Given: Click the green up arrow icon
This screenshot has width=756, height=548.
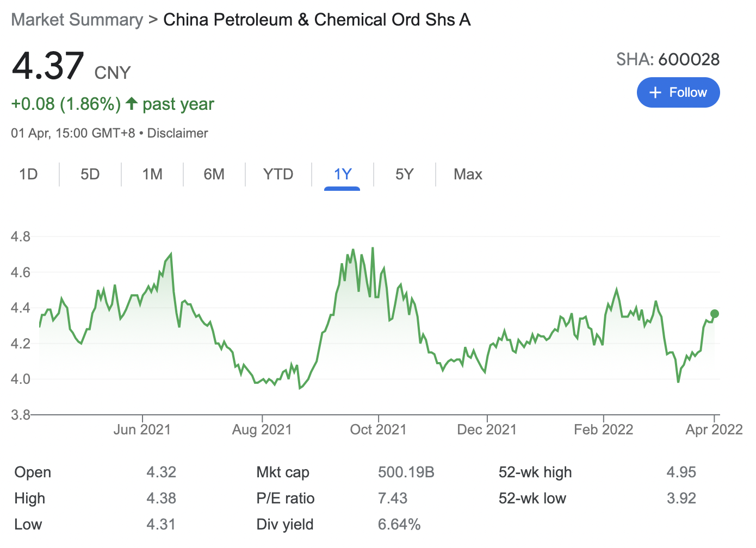Looking at the screenshot, I should coord(131,103).
